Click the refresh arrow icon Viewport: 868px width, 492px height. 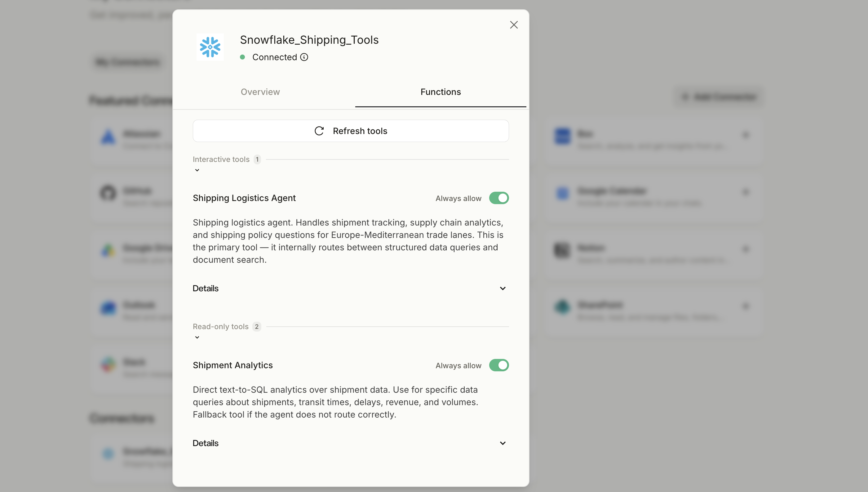pyautogui.click(x=319, y=131)
